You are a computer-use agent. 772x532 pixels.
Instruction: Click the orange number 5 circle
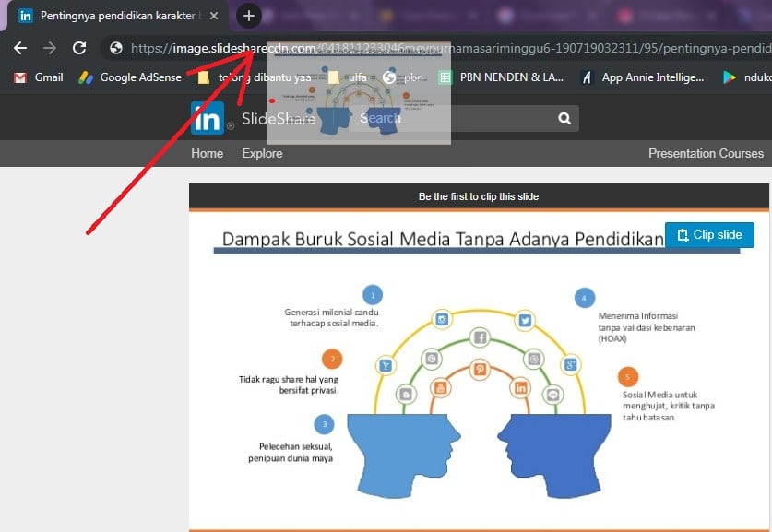(628, 377)
